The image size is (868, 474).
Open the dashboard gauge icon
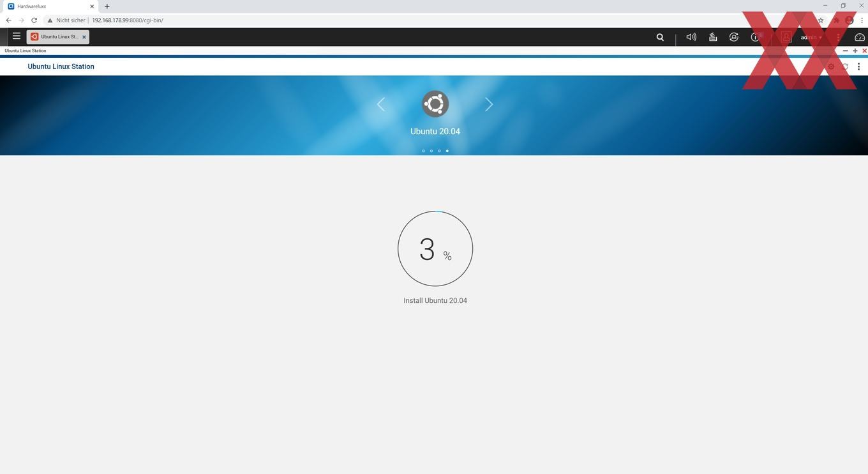(860, 37)
